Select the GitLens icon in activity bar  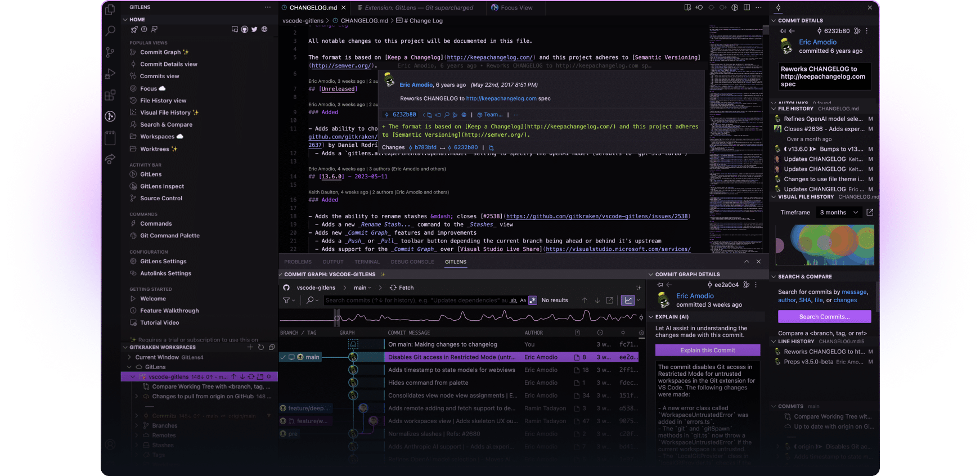pos(110,116)
